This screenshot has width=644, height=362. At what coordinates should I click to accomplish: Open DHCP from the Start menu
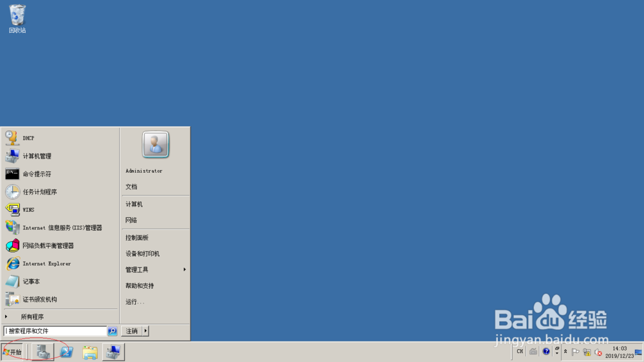pos(61,138)
